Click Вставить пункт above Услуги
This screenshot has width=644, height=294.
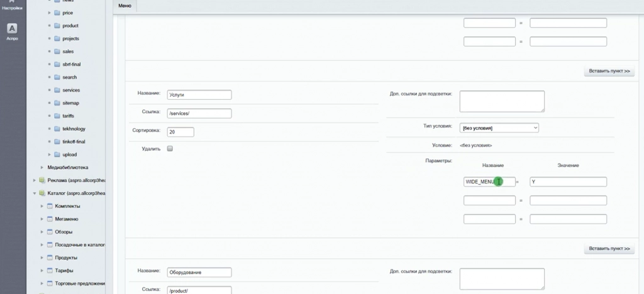[x=609, y=71]
